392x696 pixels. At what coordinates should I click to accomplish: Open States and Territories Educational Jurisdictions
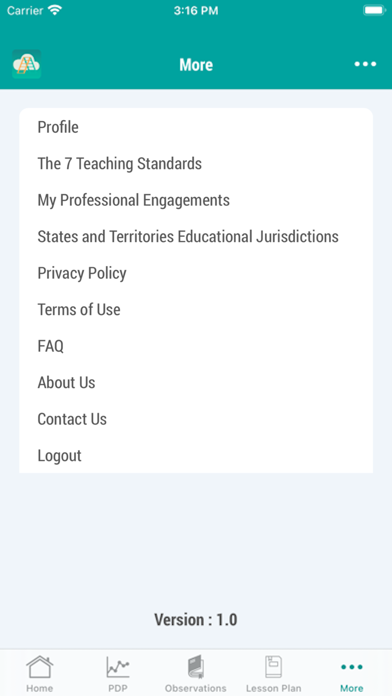click(x=196, y=237)
